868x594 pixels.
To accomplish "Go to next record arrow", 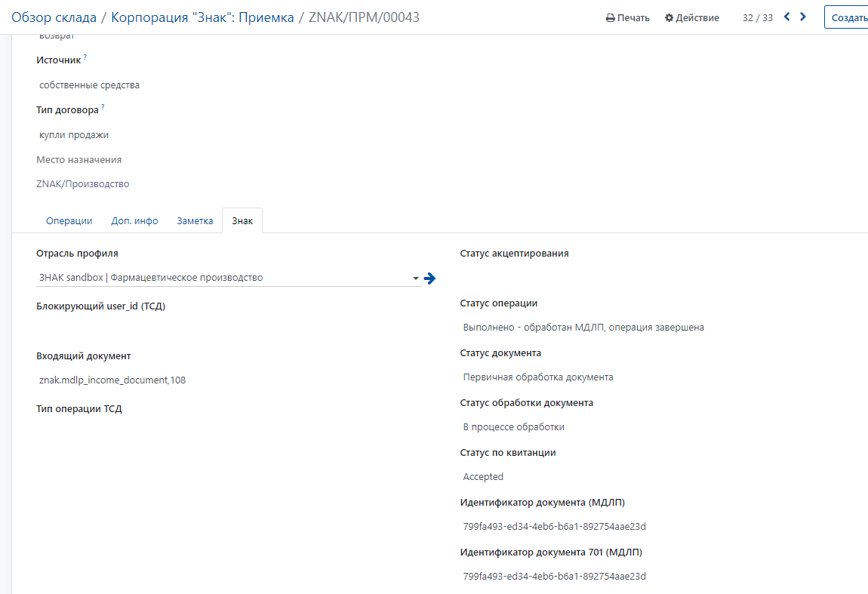I will click(802, 17).
